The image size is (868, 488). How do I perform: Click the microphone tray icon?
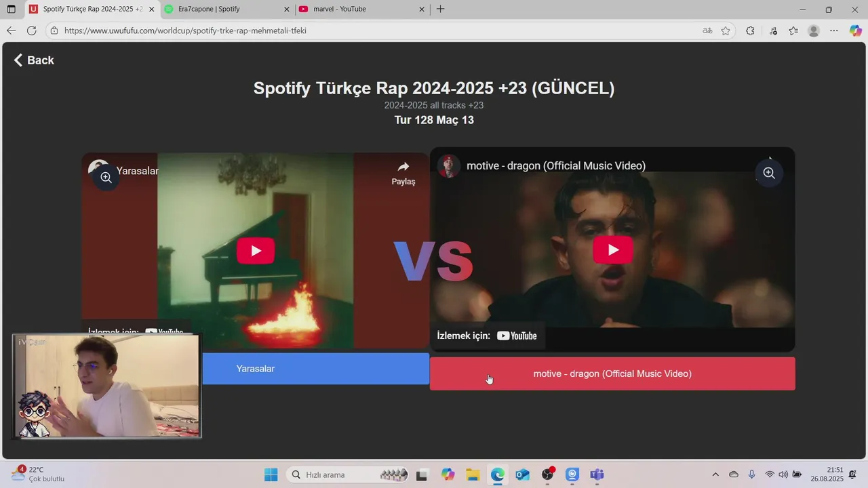(751, 474)
